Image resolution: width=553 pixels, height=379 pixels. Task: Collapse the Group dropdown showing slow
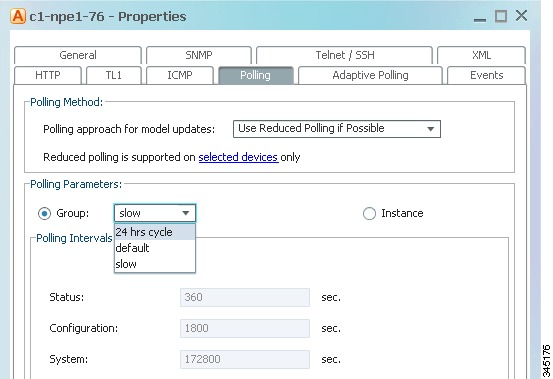pyautogui.click(x=155, y=213)
